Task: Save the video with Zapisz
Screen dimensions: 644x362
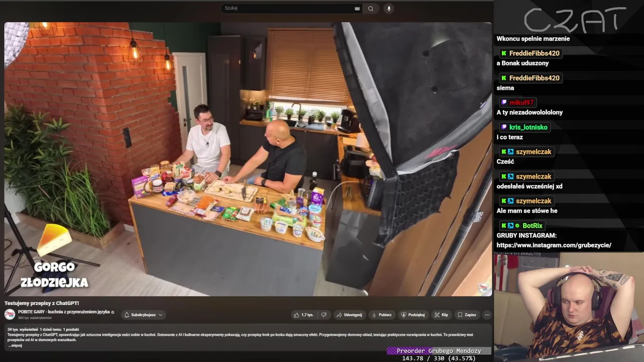Action: click(x=467, y=315)
